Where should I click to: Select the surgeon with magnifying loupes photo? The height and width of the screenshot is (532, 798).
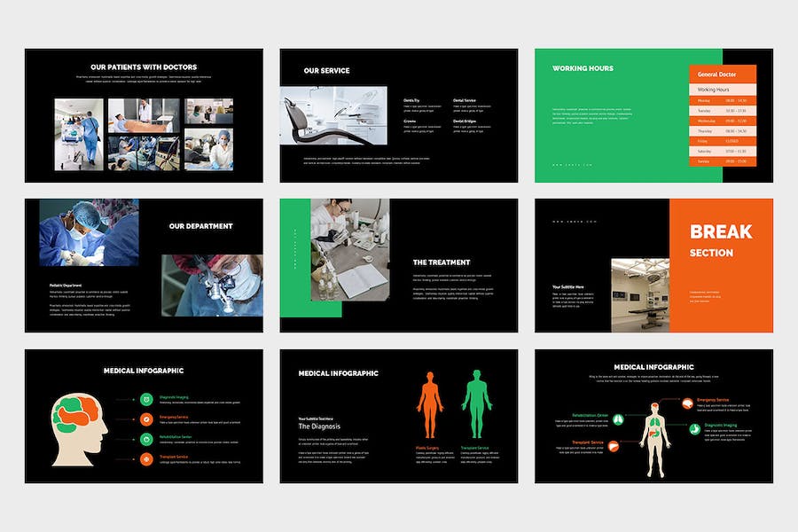[x=212, y=286]
